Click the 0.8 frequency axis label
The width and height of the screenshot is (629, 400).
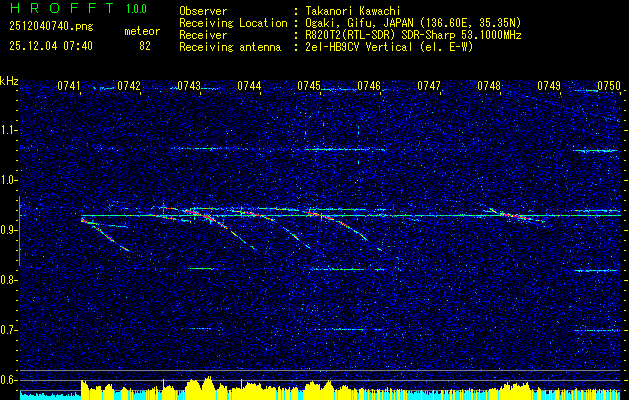(x=9, y=280)
